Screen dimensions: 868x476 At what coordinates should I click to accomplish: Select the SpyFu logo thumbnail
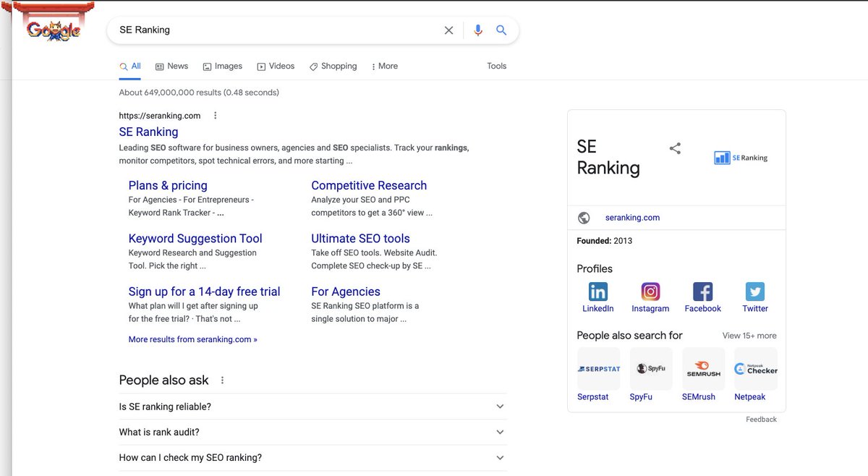click(651, 369)
